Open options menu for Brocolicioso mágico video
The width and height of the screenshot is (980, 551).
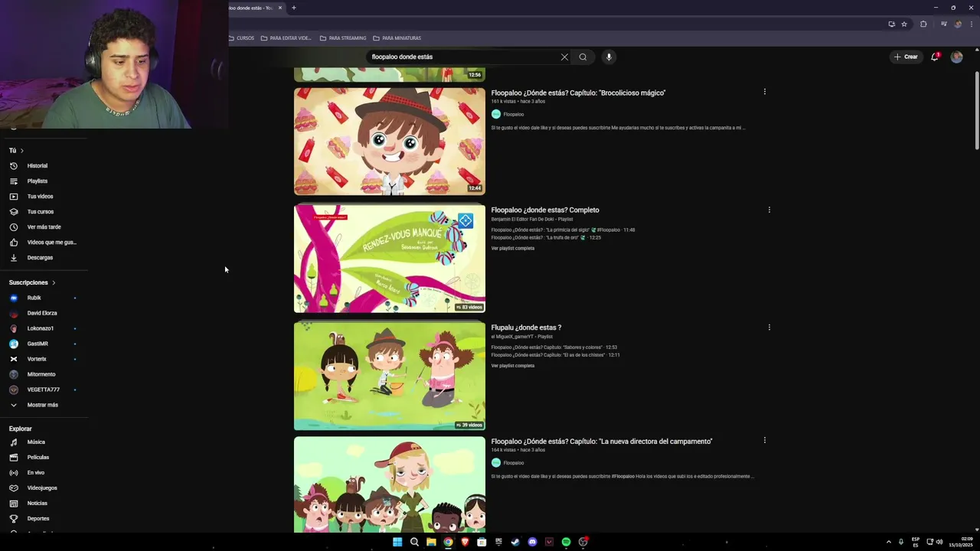click(764, 92)
